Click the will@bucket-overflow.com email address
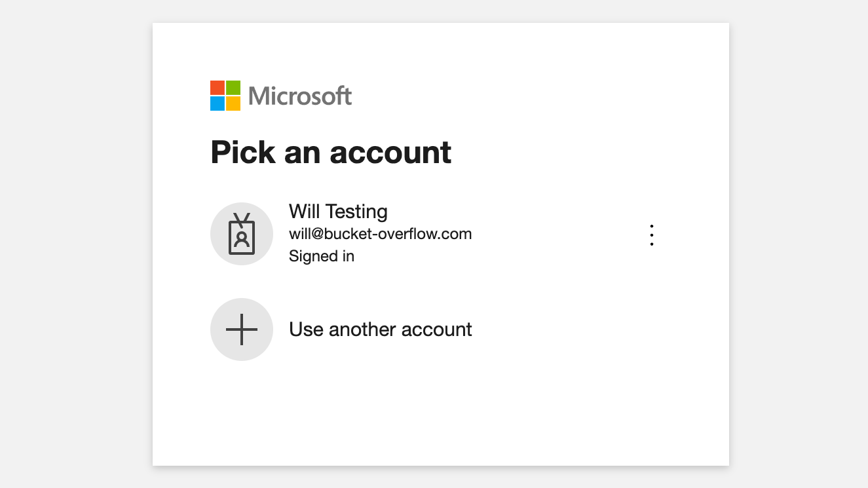Viewport: 868px width, 488px height. [x=380, y=234]
